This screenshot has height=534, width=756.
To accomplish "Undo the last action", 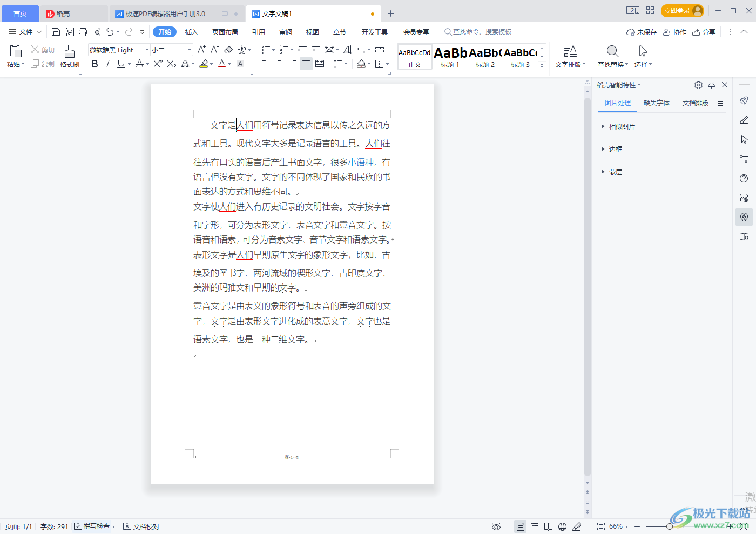I will tap(110, 32).
